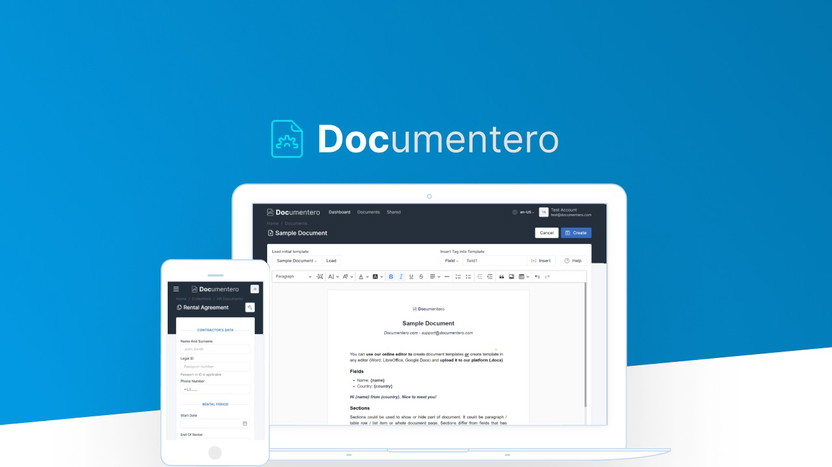Go to the Shared tab

tap(394, 212)
